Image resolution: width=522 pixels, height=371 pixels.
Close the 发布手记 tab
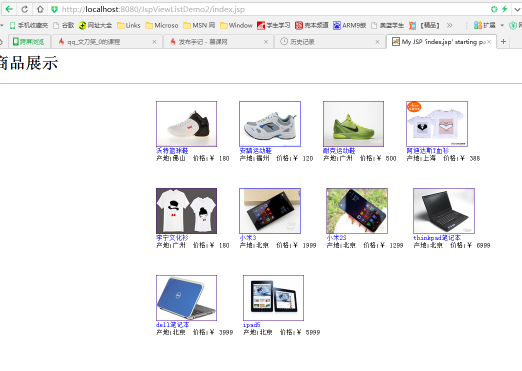pyautogui.click(x=266, y=42)
